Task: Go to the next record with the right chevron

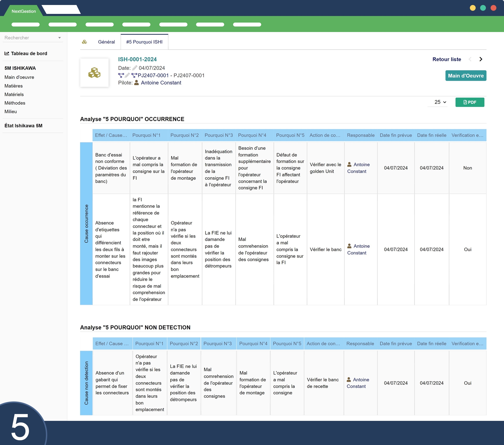Action: (481, 59)
